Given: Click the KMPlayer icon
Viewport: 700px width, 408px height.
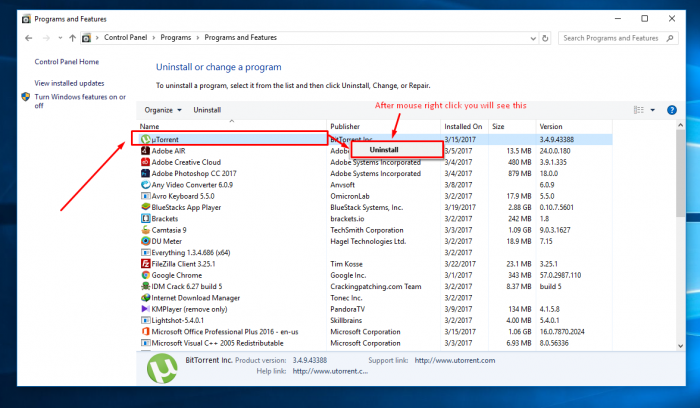Looking at the screenshot, I should [146, 309].
